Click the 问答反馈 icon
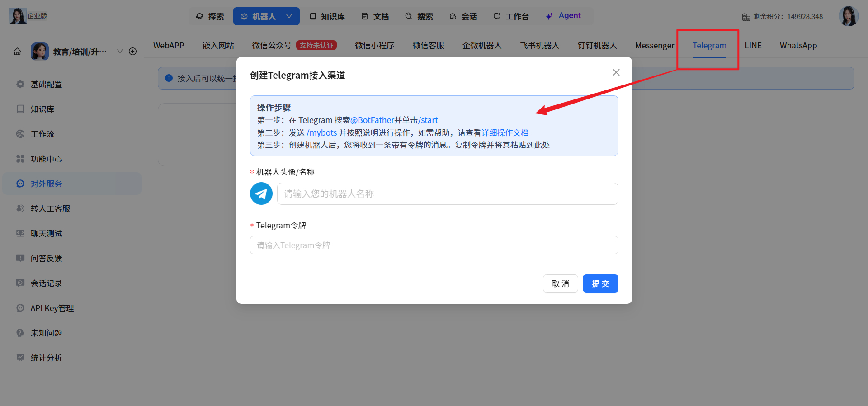This screenshot has width=868, height=406. (20, 258)
